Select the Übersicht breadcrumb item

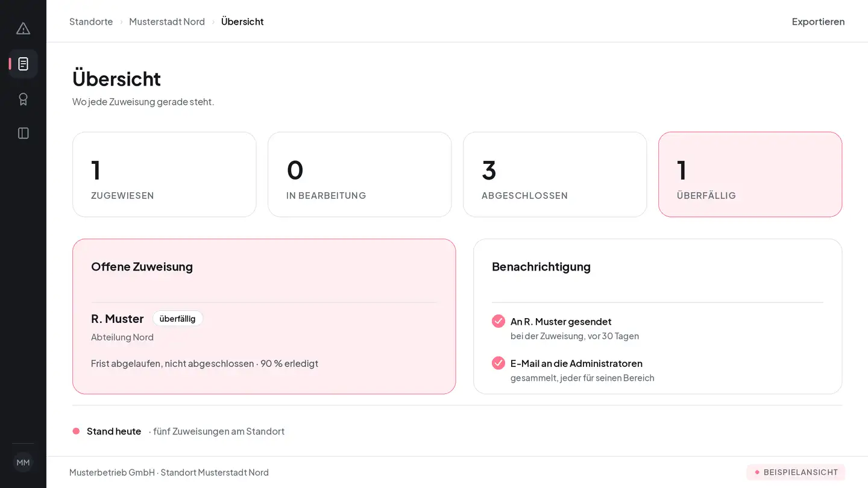tap(242, 22)
